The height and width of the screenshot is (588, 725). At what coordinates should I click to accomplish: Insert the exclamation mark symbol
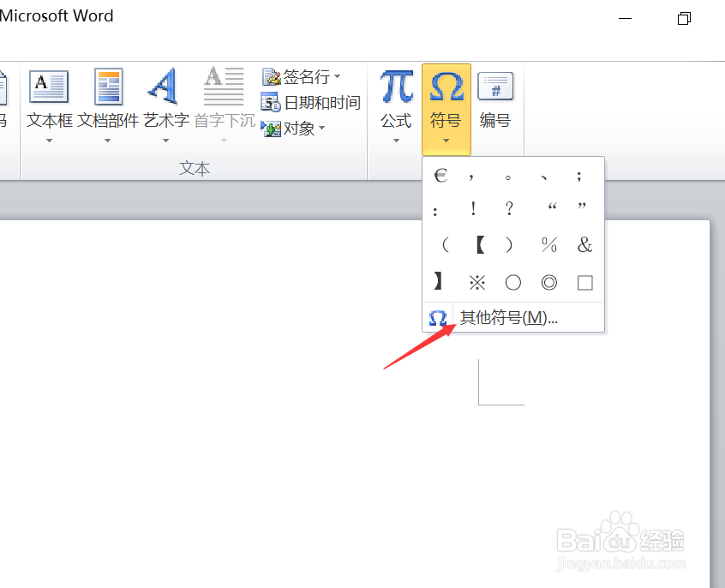tap(473, 209)
